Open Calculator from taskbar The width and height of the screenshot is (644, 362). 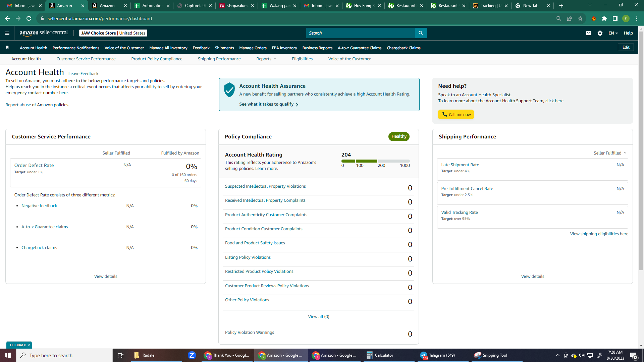389,355
